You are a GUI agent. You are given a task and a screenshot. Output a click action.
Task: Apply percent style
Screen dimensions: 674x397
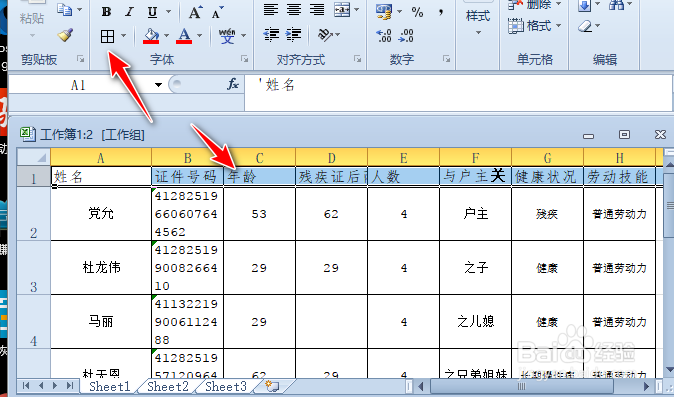(x=417, y=12)
